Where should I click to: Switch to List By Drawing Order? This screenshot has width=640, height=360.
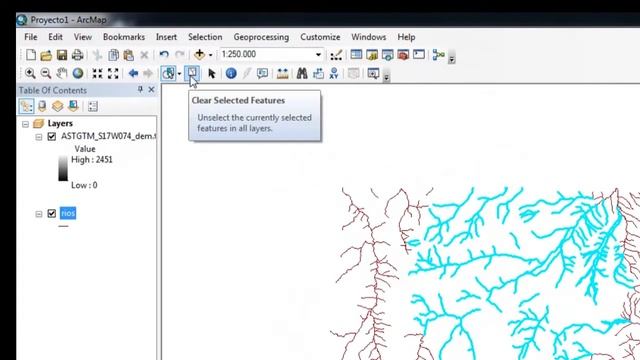(27, 106)
